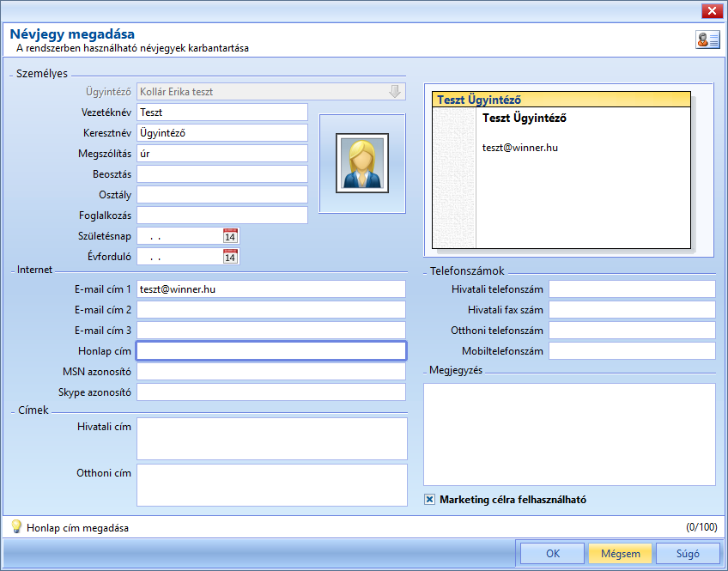The image size is (728, 571).
Task: Click the Megjegyzés notes text area
Action: [569, 434]
